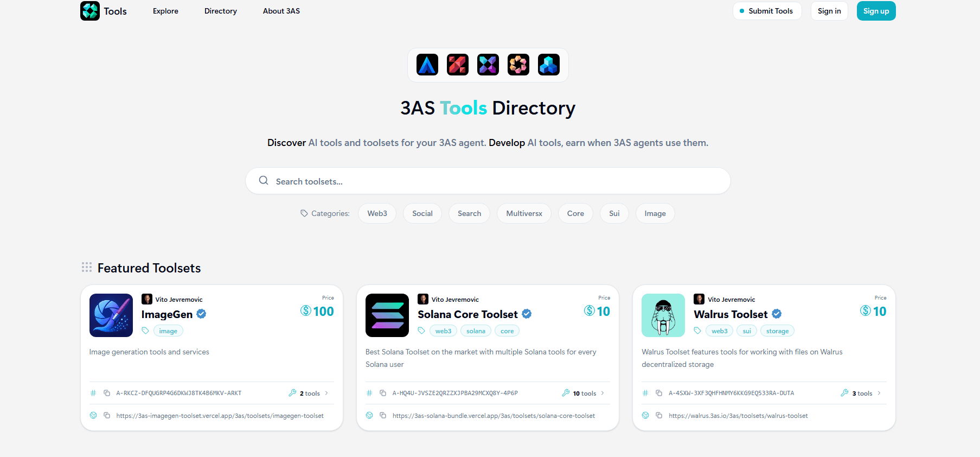Click Vito Jevremovic avatar on Solana card
This screenshot has width=980, height=457.
click(x=423, y=299)
